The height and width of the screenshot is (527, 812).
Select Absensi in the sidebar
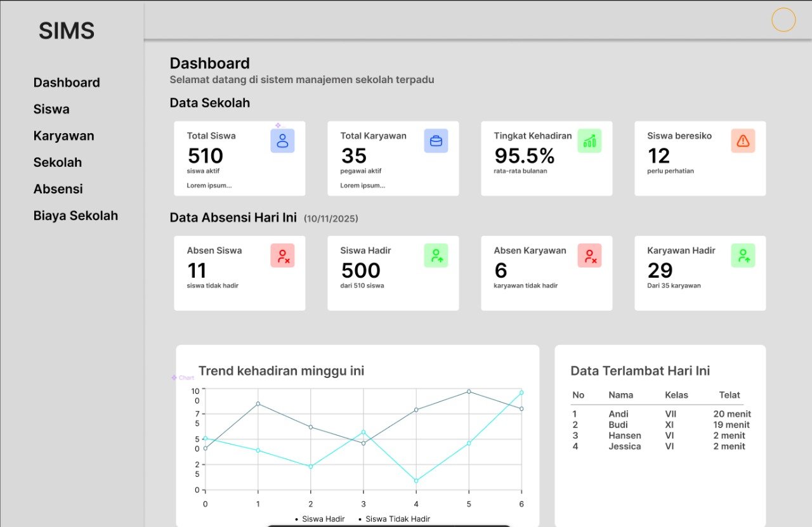[x=58, y=189]
